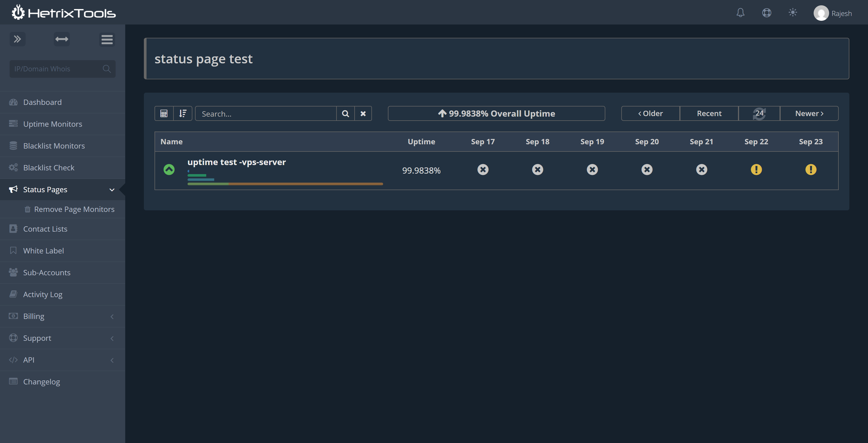This screenshot has width=868, height=443.
Task: Open Activity Log
Action: click(x=62, y=294)
